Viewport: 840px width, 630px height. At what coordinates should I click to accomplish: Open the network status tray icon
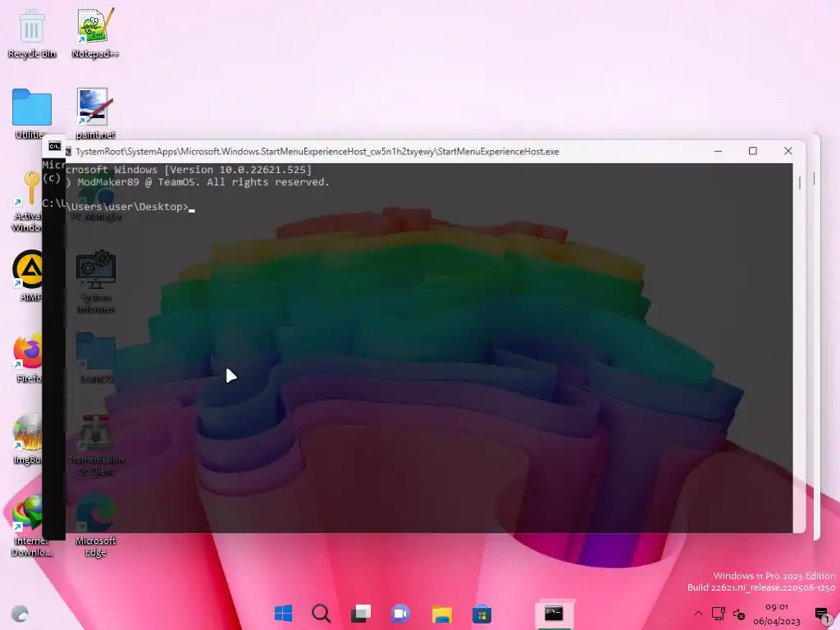718,614
